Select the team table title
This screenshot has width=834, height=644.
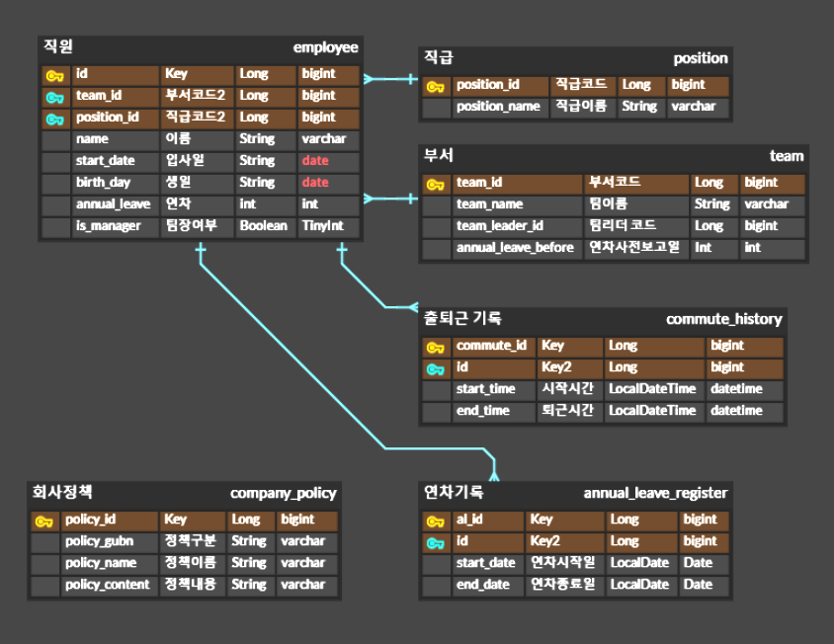787,156
